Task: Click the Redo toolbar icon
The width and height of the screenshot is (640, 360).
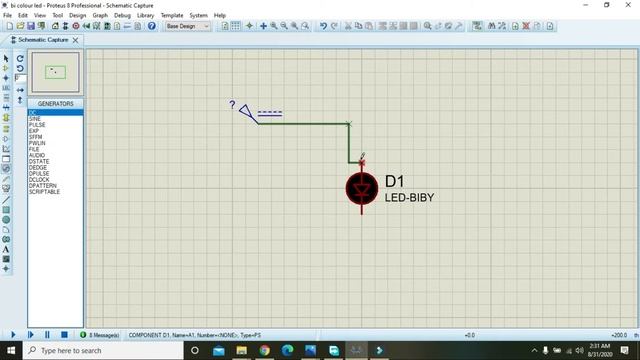Action: click(x=334, y=26)
